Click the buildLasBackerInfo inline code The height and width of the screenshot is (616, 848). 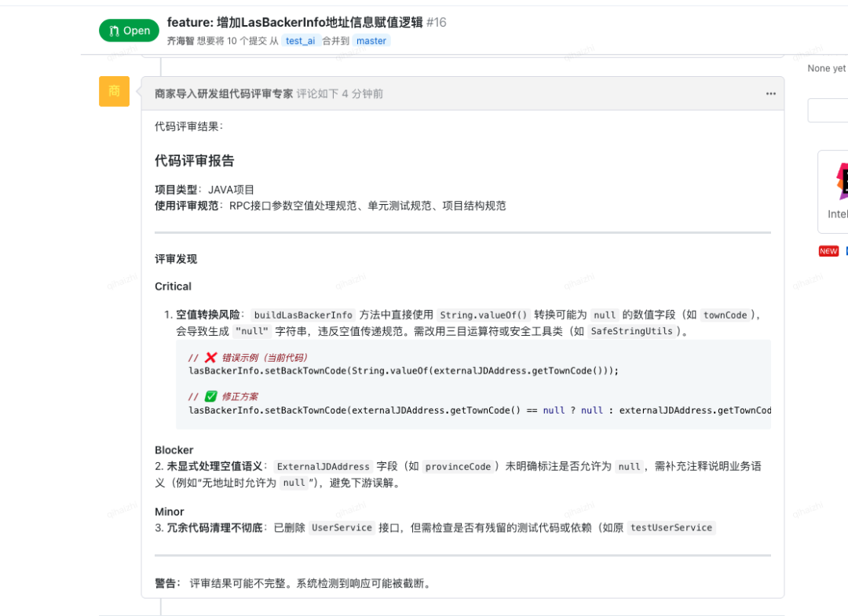point(303,315)
